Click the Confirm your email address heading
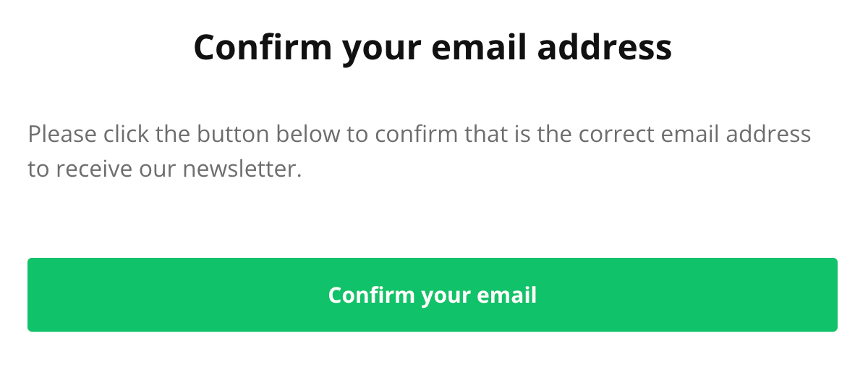 click(x=433, y=48)
